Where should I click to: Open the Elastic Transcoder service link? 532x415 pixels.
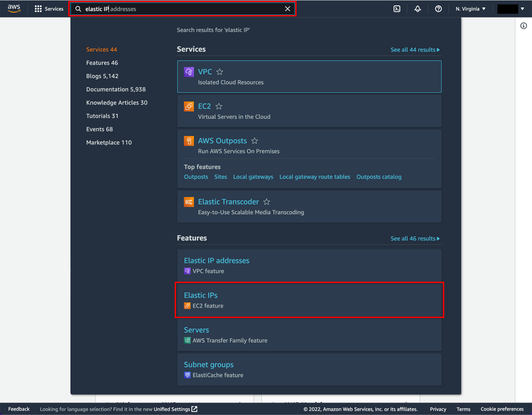click(x=228, y=202)
